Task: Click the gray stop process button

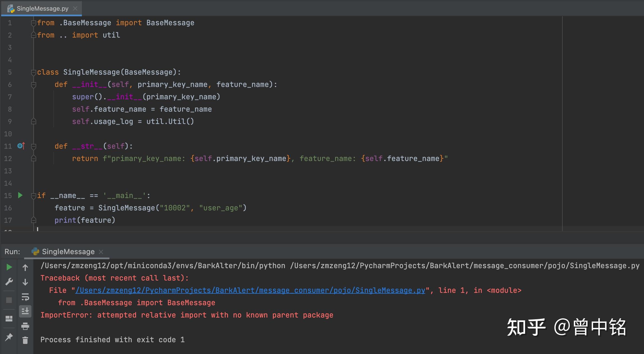Action: [x=9, y=300]
